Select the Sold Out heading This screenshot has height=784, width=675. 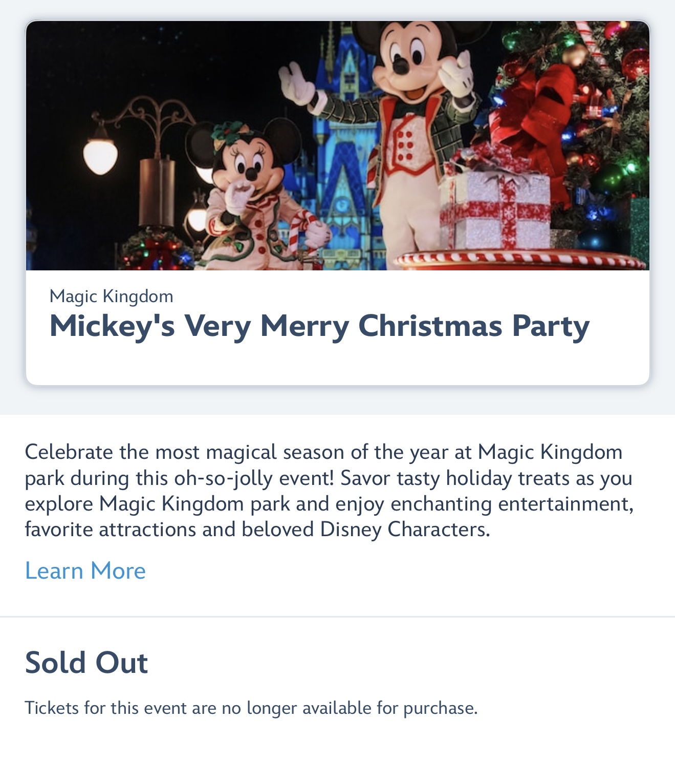pos(86,663)
